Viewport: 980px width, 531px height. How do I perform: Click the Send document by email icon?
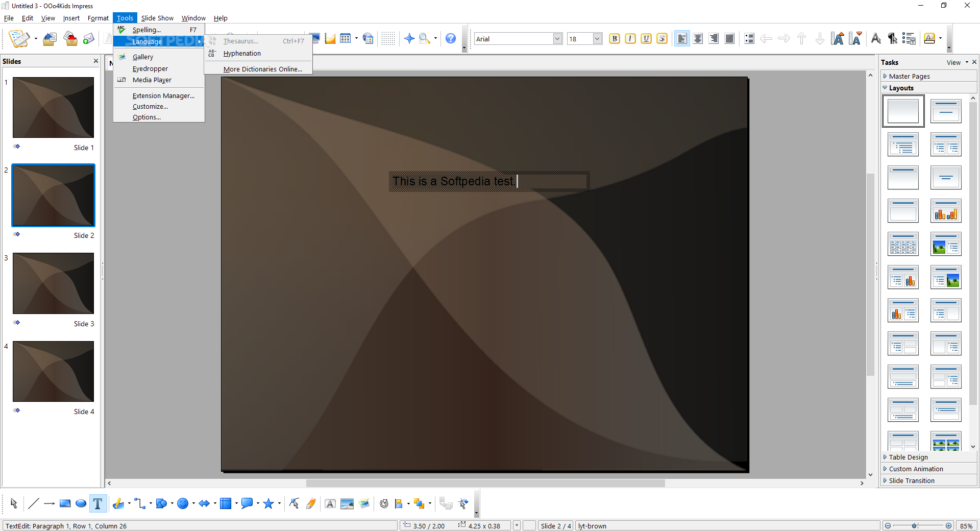coord(89,39)
